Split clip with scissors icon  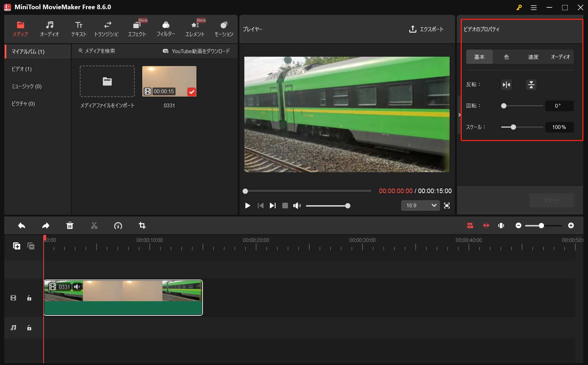pyautogui.click(x=94, y=226)
